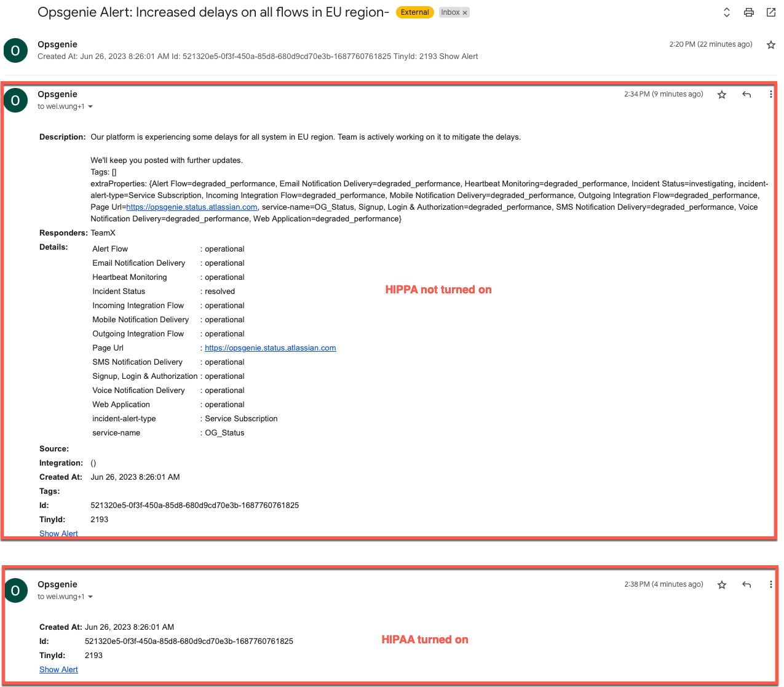
Task: Expand all messages in the conversation
Action: [726, 12]
